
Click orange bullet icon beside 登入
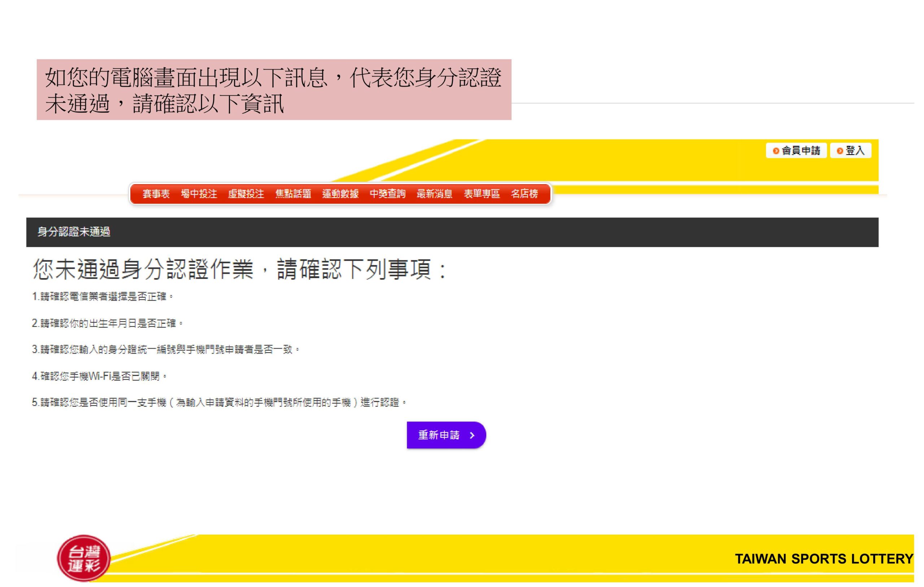pos(840,151)
